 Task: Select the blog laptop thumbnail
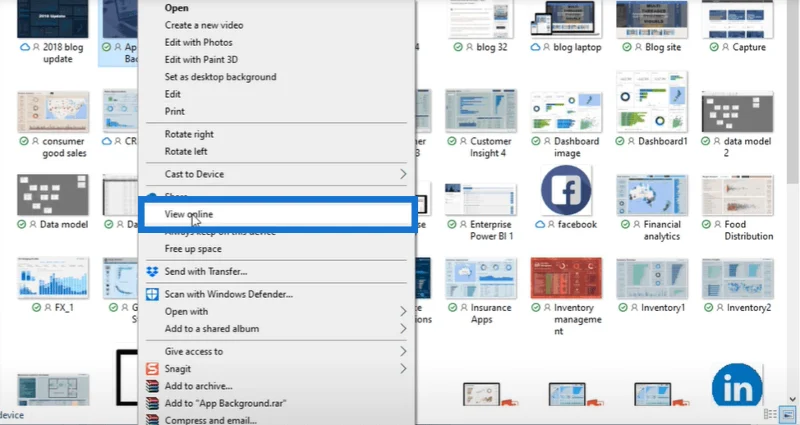click(566, 19)
